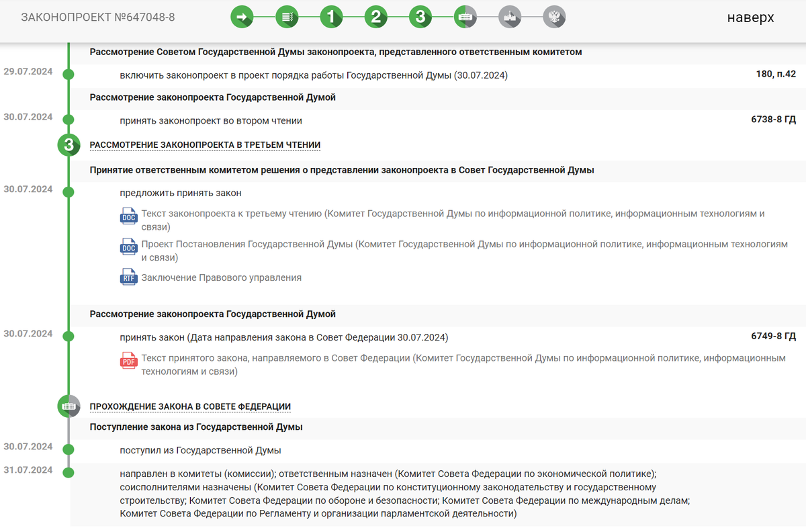This screenshot has height=532, width=806.
Task: Open 'Текст законопроекта к третьему чтению' document
Action: tap(453, 220)
